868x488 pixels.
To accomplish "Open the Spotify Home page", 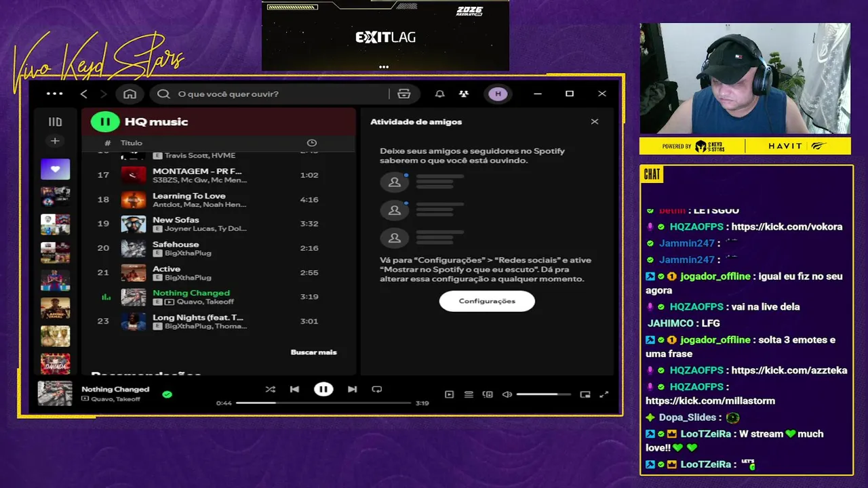I will pos(130,94).
